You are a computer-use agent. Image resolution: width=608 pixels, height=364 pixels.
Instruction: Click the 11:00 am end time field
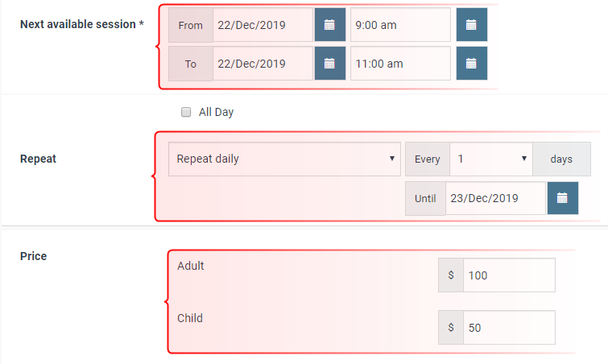(x=400, y=64)
